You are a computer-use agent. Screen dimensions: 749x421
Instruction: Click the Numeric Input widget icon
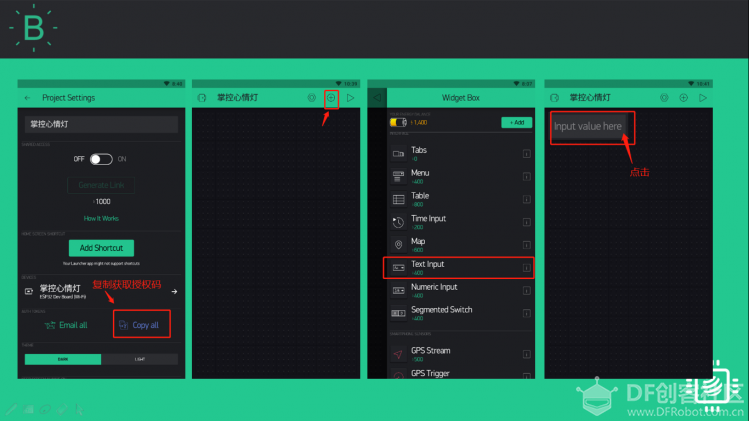coord(398,291)
